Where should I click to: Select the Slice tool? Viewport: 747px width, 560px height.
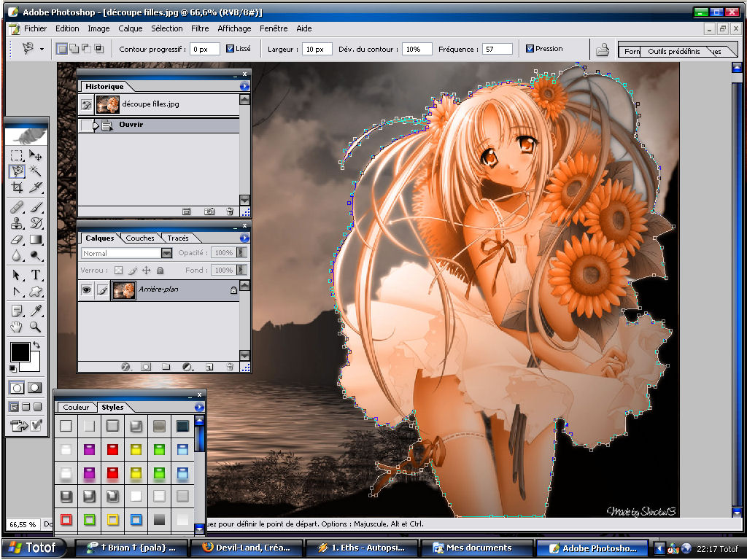[x=35, y=187]
